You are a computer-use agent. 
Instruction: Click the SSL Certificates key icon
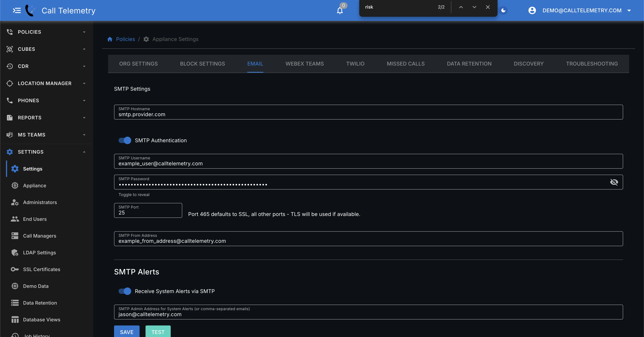(15, 269)
